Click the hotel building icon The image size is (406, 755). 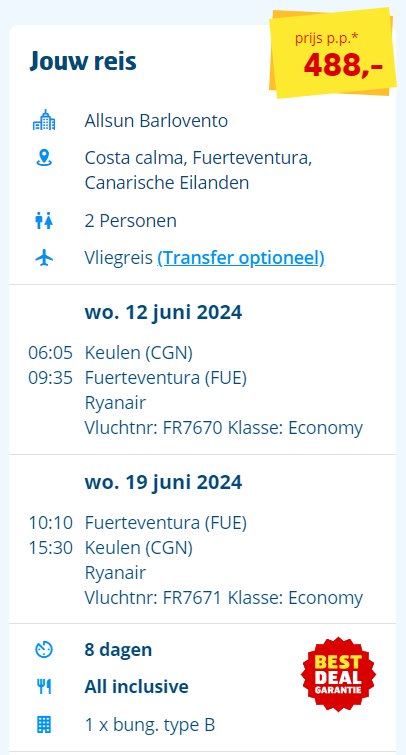pos(44,120)
